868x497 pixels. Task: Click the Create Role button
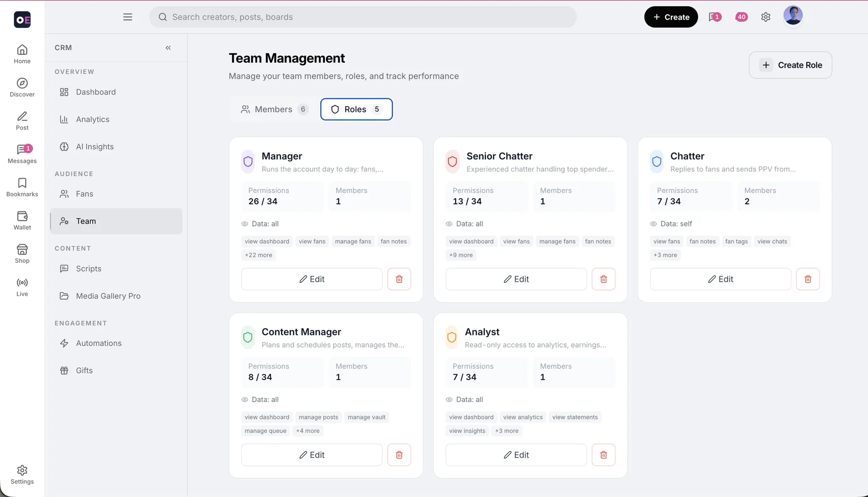click(x=790, y=65)
